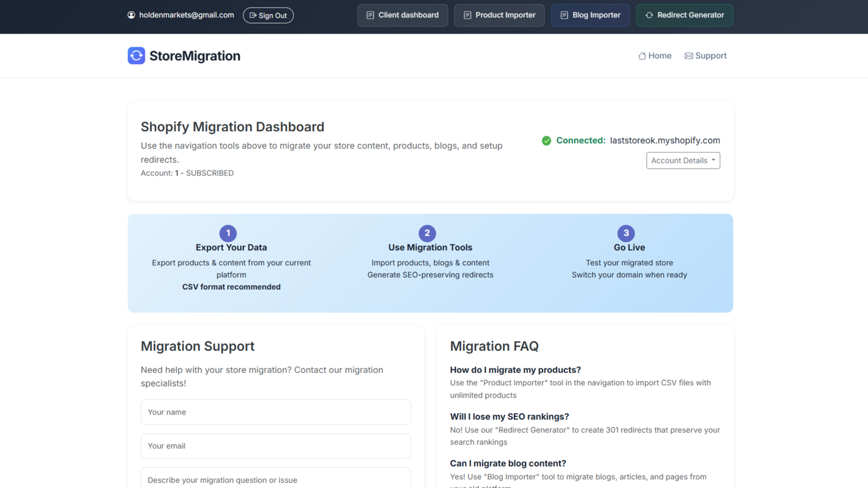Open the Redirect Generator icon
Image resolution: width=868 pixels, height=488 pixels.
(x=649, y=15)
